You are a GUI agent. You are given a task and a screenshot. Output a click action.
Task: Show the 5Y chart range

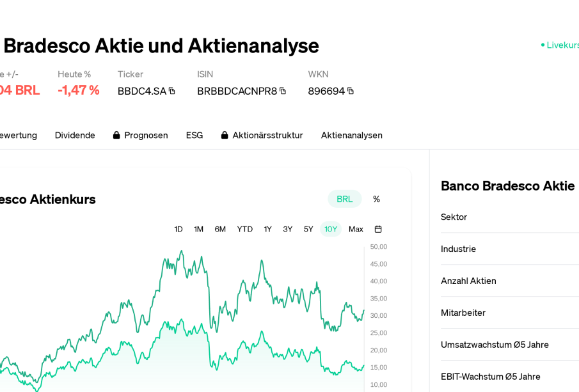[x=308, y=229]
